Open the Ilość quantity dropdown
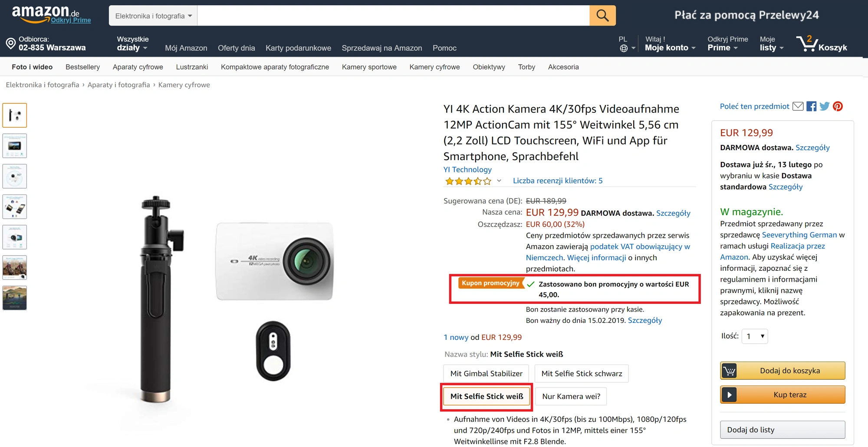The image size is (868, 447). [x=755, y=336]
